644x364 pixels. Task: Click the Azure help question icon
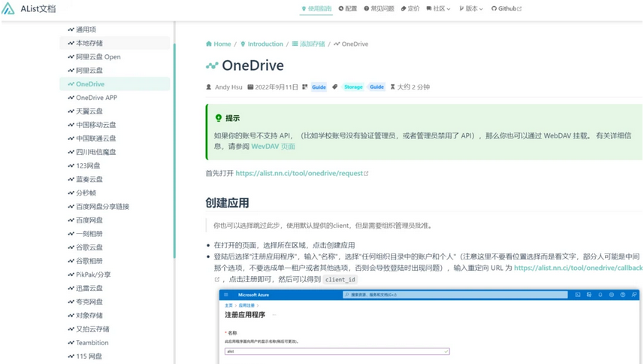[x=623, y=295]
